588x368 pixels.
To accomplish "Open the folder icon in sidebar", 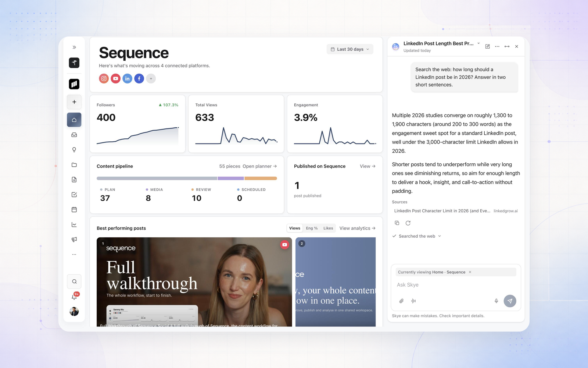I will coord(74,165).
